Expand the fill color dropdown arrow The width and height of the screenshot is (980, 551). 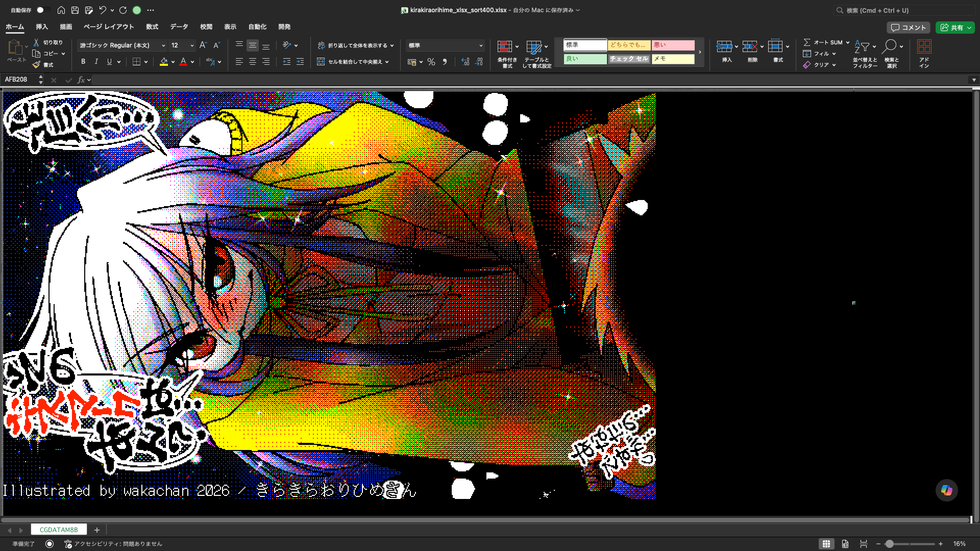(x=173, y=62)
